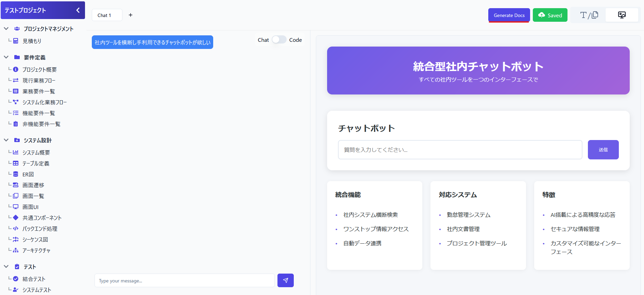This screenshot has height=295, width=644.
Task: Focus the 質問を入力してください field
Action: 460,150
